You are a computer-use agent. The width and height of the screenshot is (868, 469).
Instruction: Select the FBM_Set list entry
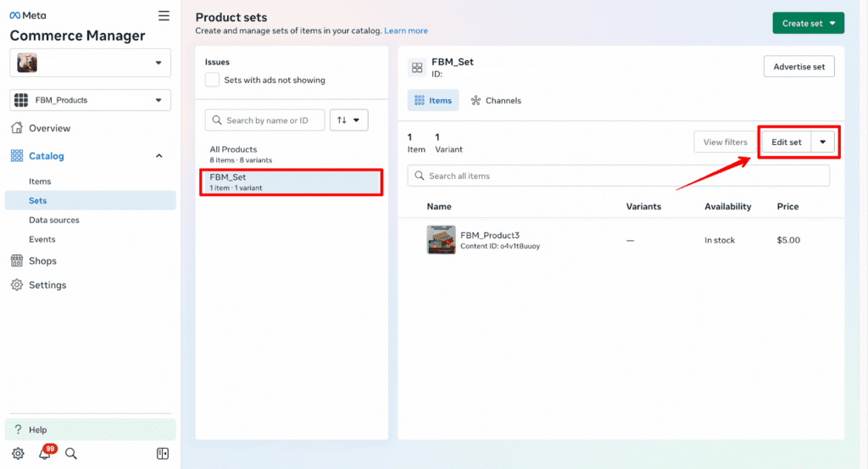coord(292,181)
